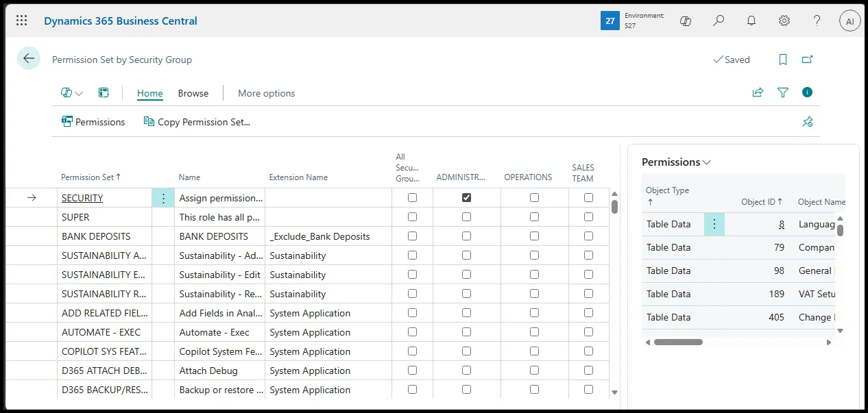
Task: Click _Exclude_Bank Deposits extension cell
Action: pos(328,236)
